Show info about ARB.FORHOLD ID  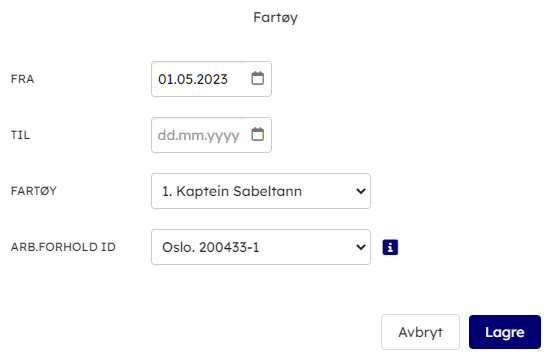coord(390,247)
